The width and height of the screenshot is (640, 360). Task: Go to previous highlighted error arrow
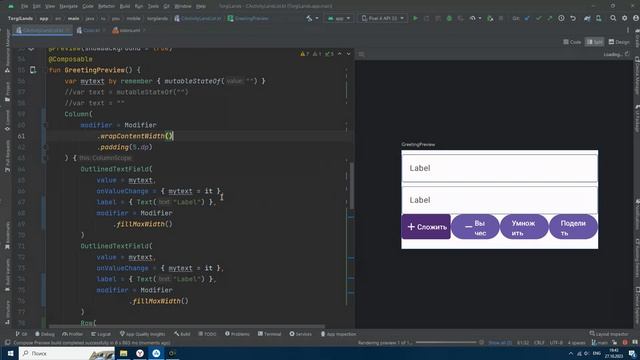click(340, 54)
